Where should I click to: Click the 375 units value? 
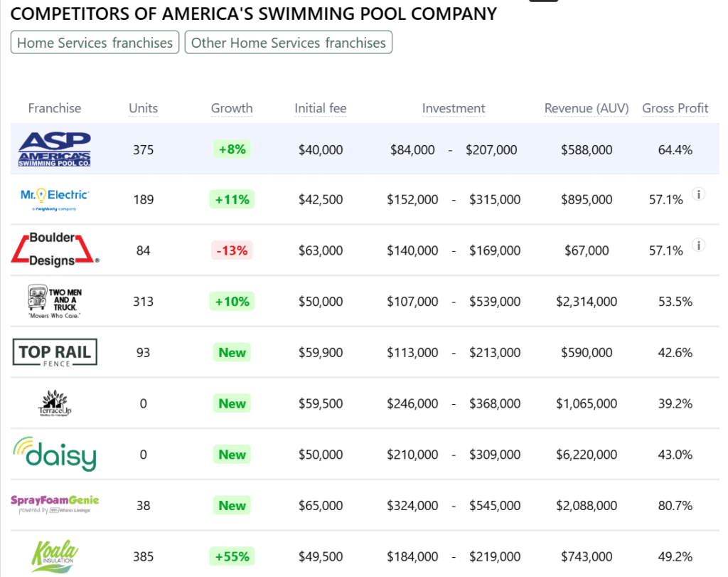click(x=143, y=149)
